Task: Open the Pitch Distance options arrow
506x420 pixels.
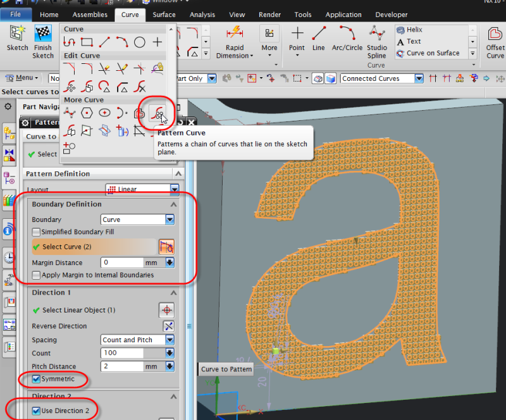Action: tap(170, 366)
